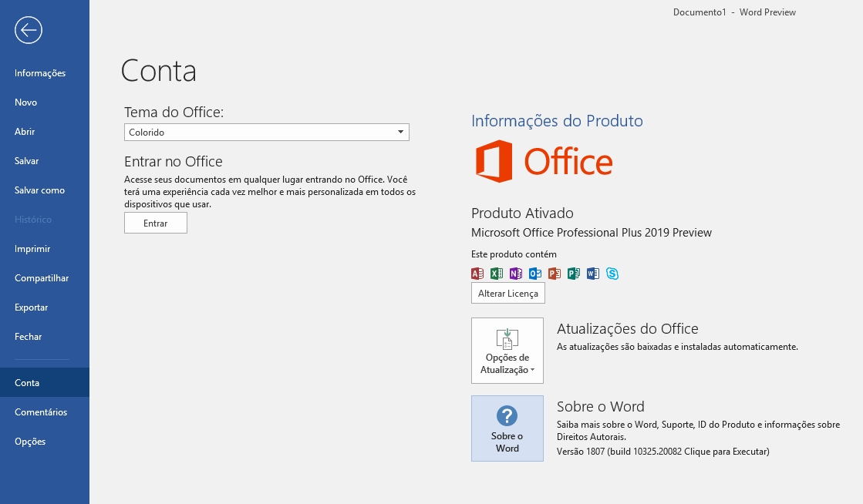Open Opções from the sidebar
Image resolution: width=863 pixels, height=504 pixels.
tap(45, 442)
